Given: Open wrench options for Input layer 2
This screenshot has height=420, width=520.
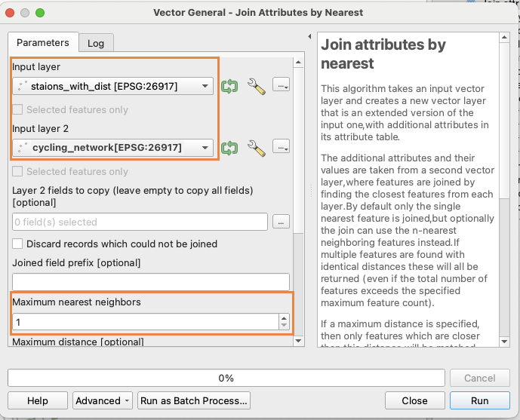Looking at the screenshot, I should 257,147.
